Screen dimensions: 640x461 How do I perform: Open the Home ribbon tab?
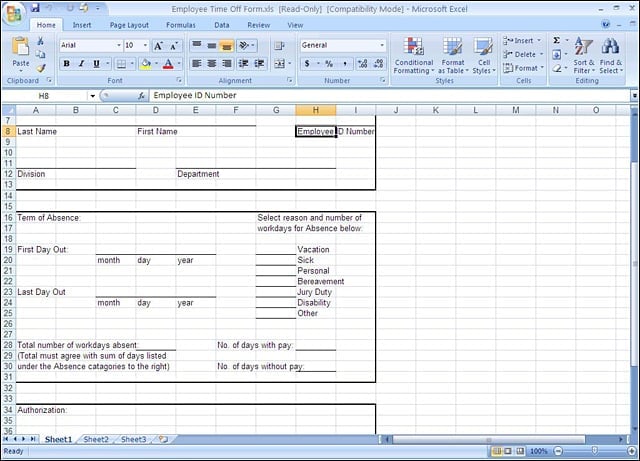coord(46,25)
